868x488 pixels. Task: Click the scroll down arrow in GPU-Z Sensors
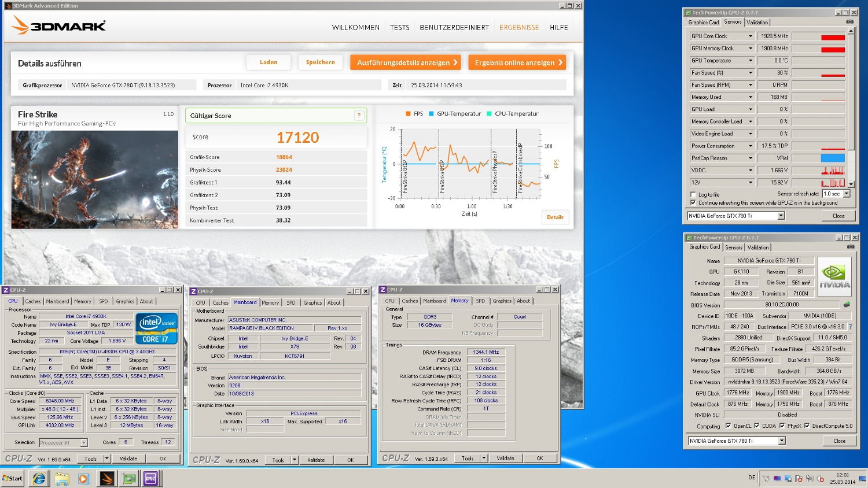851,184
